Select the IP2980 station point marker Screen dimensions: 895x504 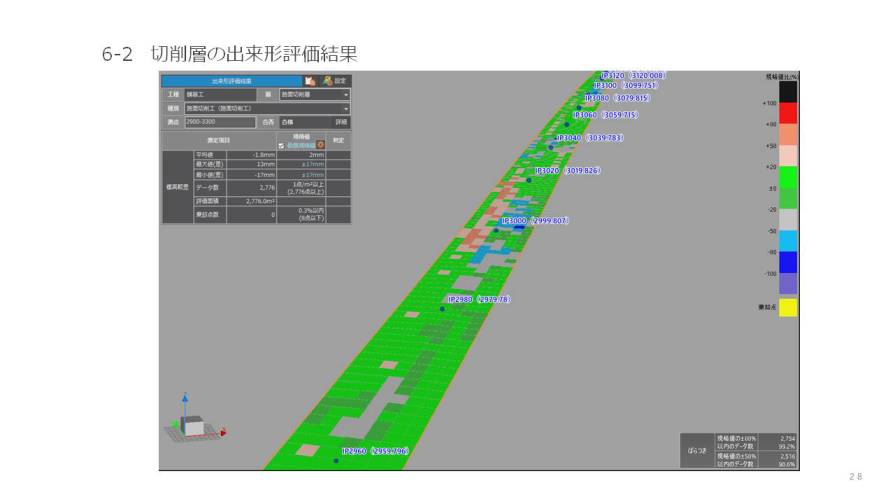[x=442, y=309]
